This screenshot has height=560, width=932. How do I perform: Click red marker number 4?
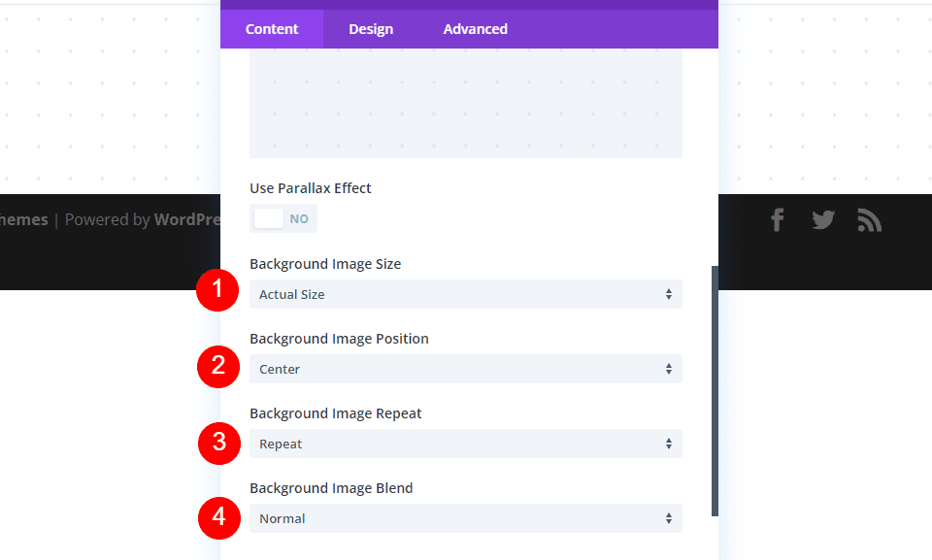point(218,517)
